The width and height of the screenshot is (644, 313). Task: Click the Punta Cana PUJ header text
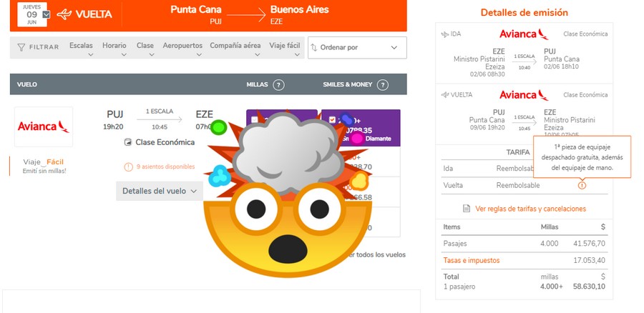tap(195, 15)
